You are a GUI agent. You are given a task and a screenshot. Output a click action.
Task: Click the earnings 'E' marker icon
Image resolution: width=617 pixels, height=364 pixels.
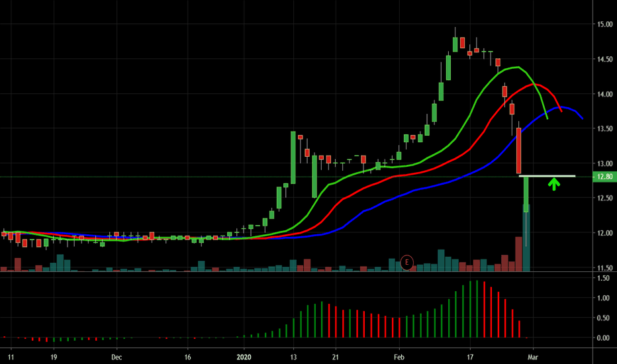pos(407,262)
